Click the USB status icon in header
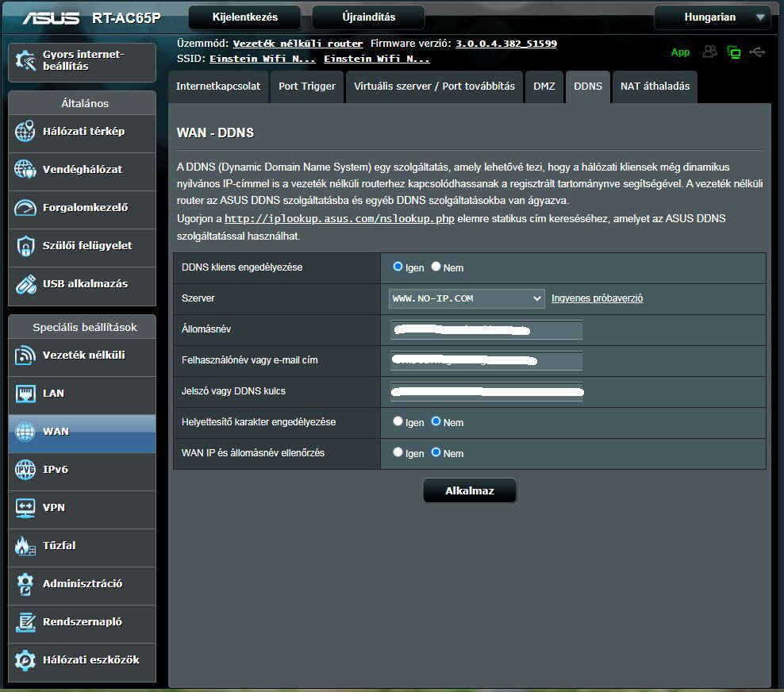 [757, 52]
